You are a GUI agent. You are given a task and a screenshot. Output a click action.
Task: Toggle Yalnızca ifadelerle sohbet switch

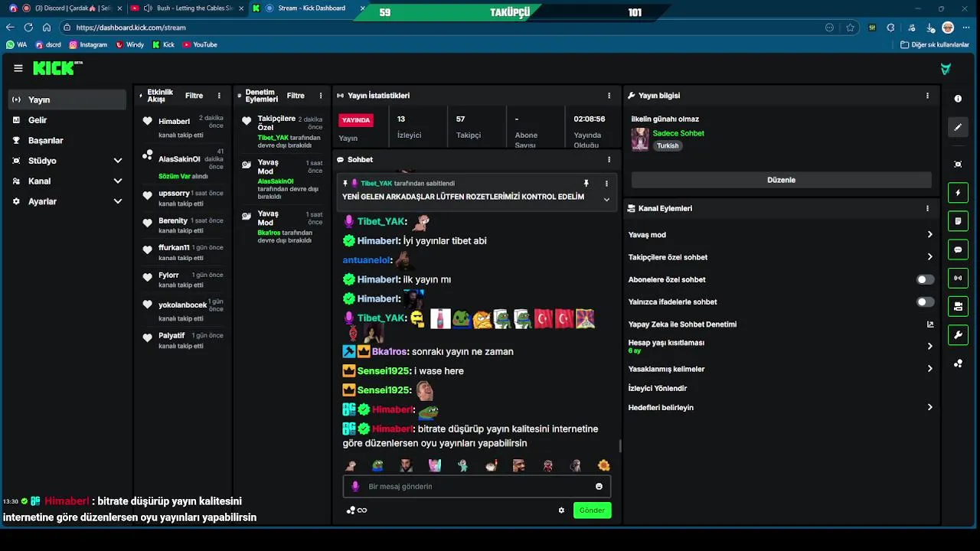[926, 302]
